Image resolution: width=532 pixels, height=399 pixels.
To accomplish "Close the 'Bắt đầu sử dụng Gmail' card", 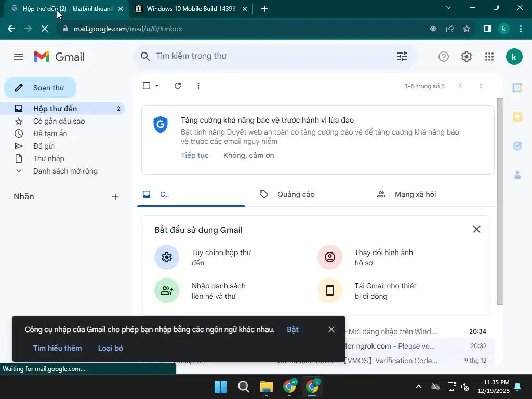I will (x=476, y=229).
